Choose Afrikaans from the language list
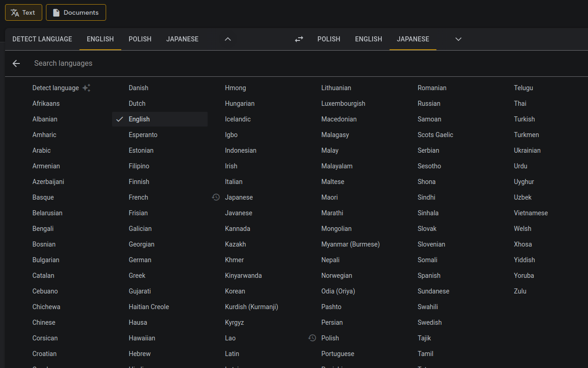This screenshot has width=588, height=368. (46, 103)
